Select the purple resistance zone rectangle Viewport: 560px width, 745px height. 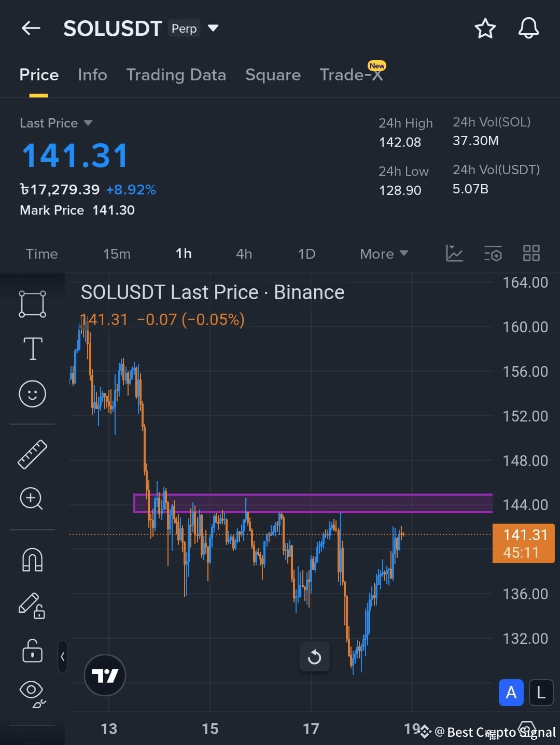(313, 503)
